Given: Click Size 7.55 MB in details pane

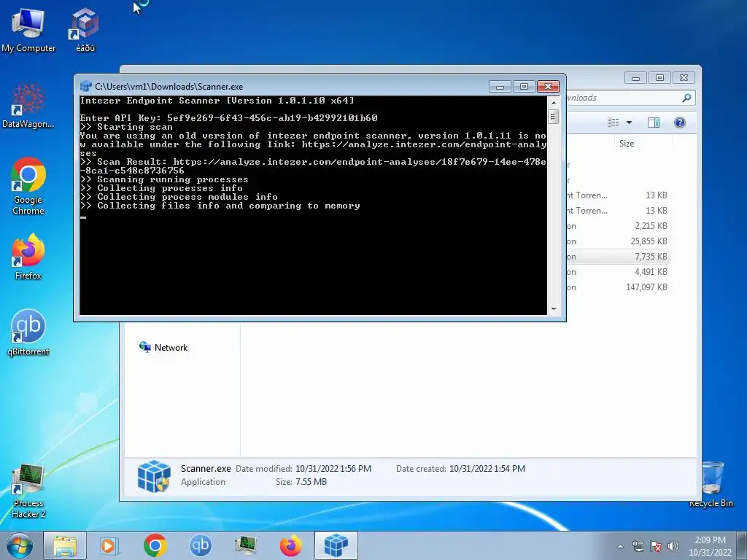Looking at the screenshot, I should coord(311,482).
